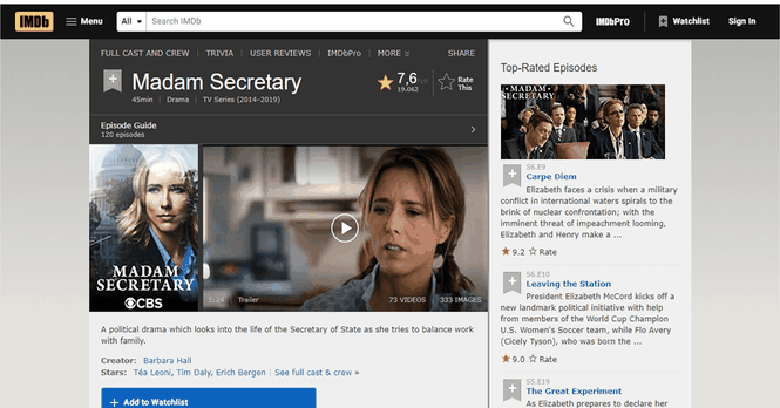Screen dimensions: 780x408
Task: Click the Add to Watchlist button
Action: pos(208,399)
